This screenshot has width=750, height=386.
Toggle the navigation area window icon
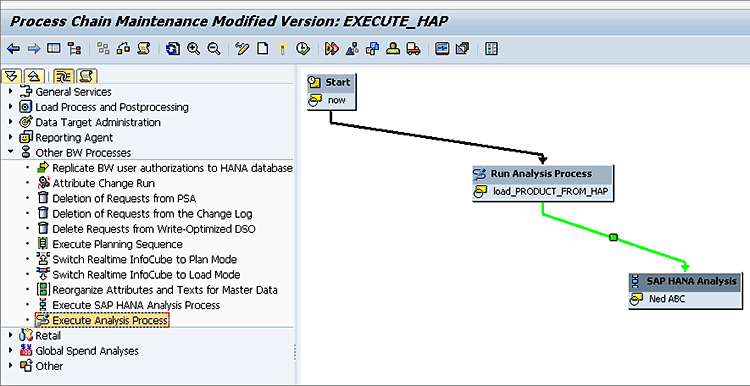54,48
